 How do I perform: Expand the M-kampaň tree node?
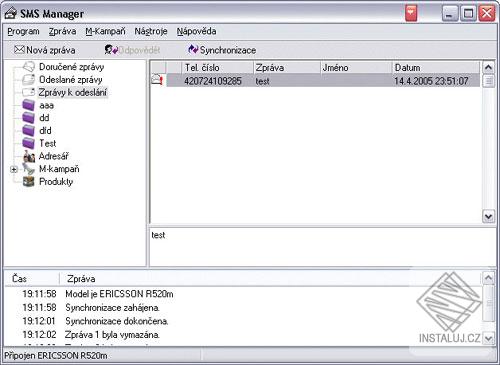14,169
